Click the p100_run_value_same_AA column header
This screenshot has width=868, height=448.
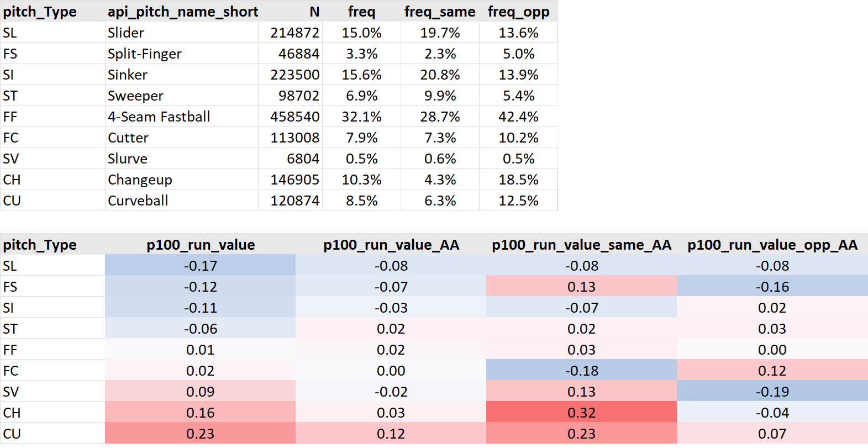point(581,245)
